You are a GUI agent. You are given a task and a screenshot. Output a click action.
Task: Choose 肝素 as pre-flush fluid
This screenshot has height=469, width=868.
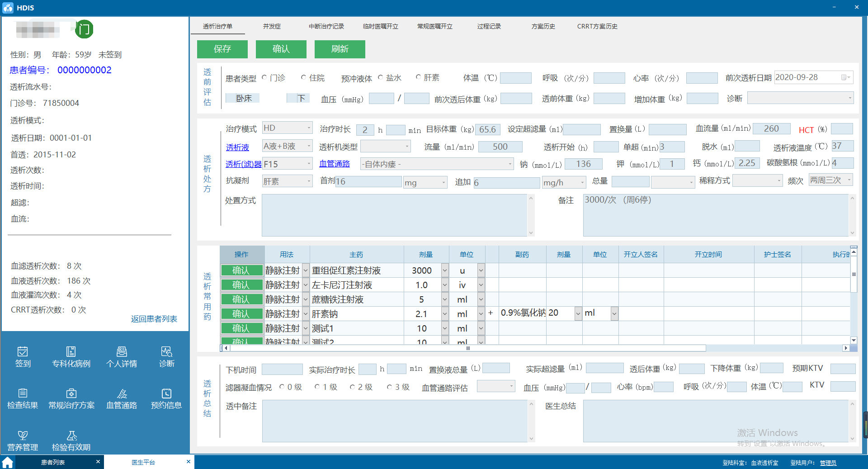[x=419, y=77]
